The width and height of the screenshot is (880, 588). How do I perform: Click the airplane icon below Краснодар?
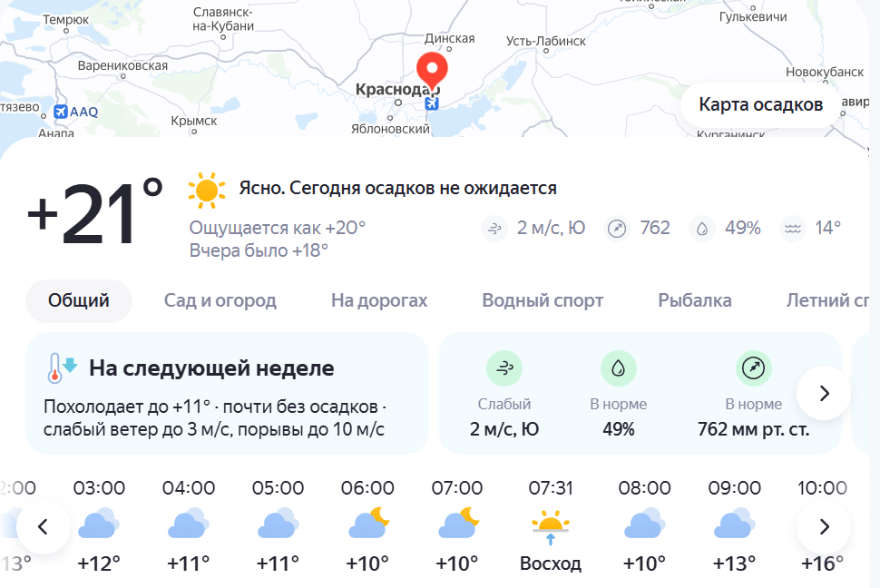click(x=432, y=103)
